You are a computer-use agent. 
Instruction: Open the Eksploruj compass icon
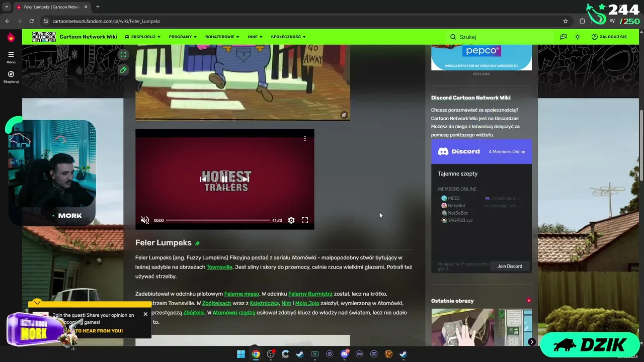coord(11,76)
